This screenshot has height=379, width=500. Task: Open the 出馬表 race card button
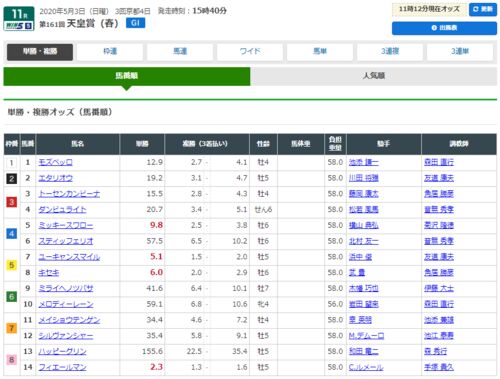click(444, 28)
